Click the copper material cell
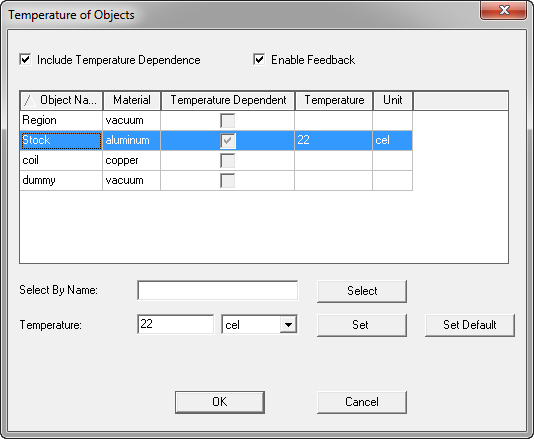Image resolution: width=534 pixels, height=439 pixels. pos(131,160)
